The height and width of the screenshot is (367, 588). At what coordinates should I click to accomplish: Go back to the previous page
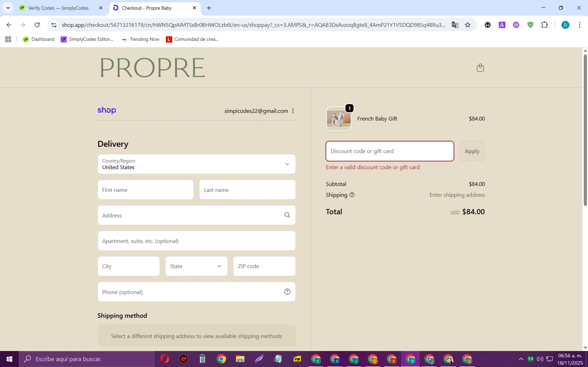9,25
